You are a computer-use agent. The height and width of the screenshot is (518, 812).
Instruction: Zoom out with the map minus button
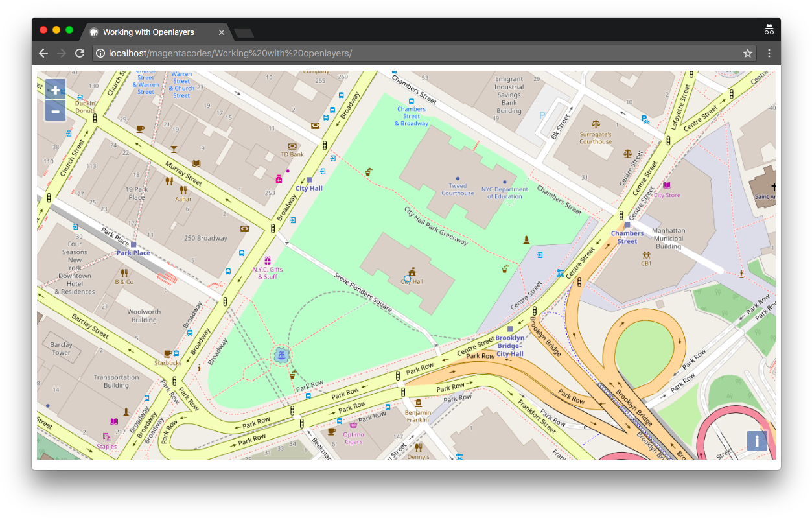(x=55, y=112)
